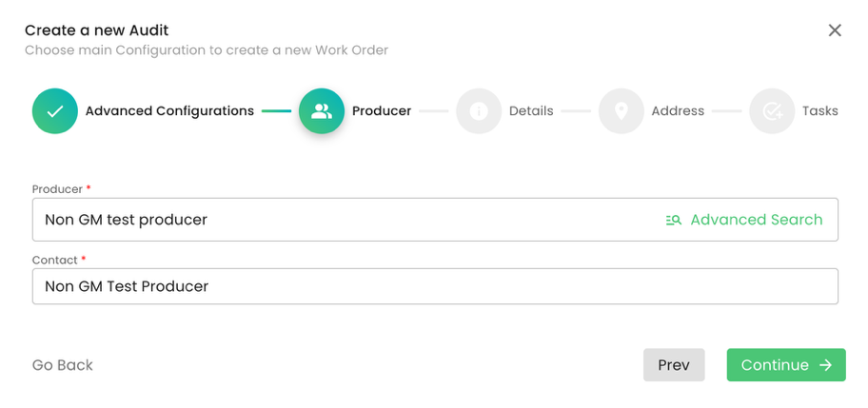Click the Contact field label
868x408 pixels.
(x=55, y=260)
